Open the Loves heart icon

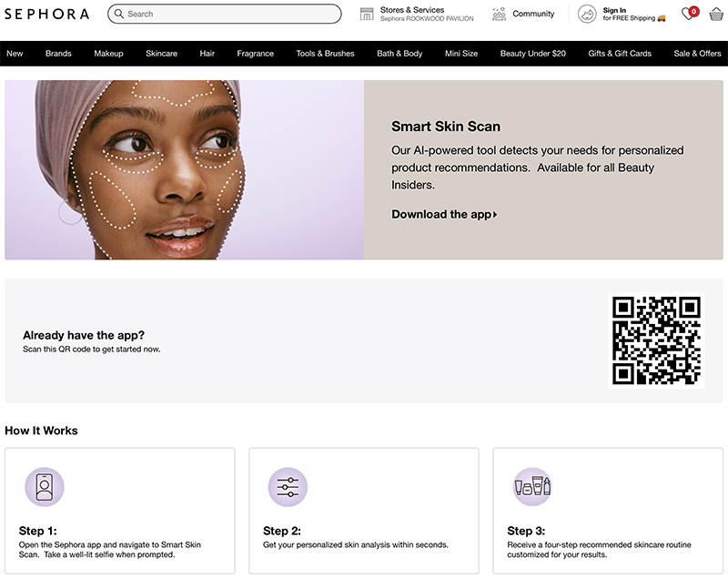tap(690, 14)
